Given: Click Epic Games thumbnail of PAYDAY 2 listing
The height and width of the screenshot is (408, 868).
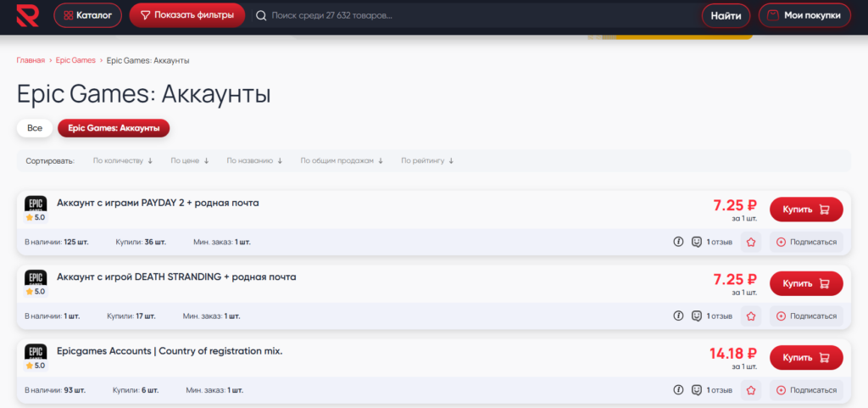Looking at the screenshot, I should [36, 204].
